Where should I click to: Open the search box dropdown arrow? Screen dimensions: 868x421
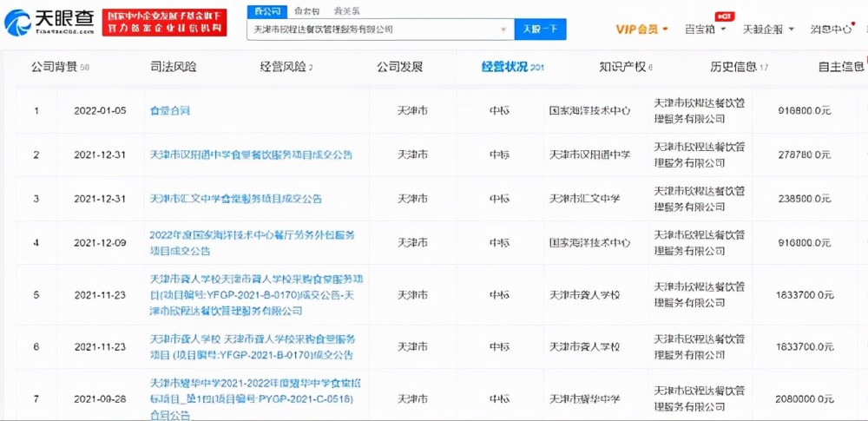coord(503,30)
